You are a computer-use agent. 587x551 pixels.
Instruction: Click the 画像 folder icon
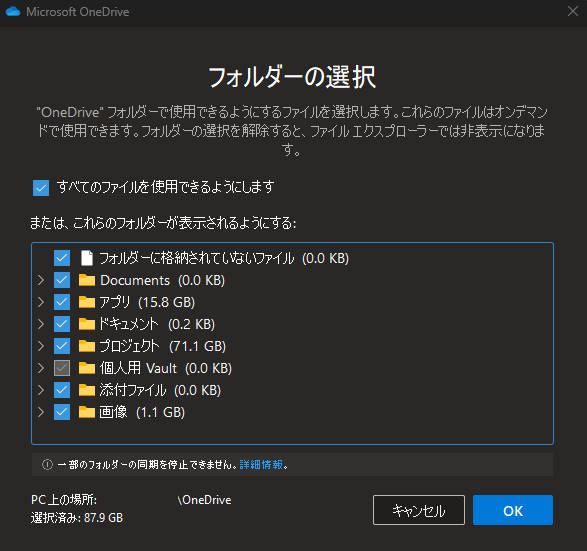pyautogui.click(x=87, y=413)
